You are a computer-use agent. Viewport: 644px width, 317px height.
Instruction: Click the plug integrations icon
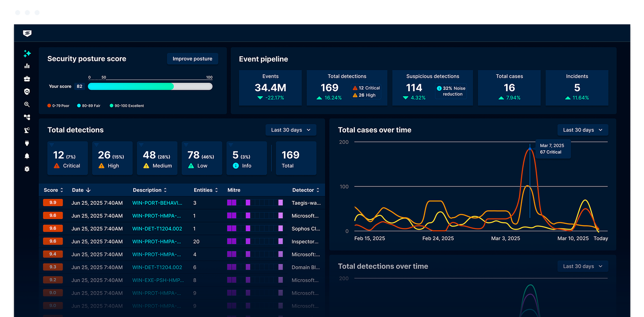point(27,144)
